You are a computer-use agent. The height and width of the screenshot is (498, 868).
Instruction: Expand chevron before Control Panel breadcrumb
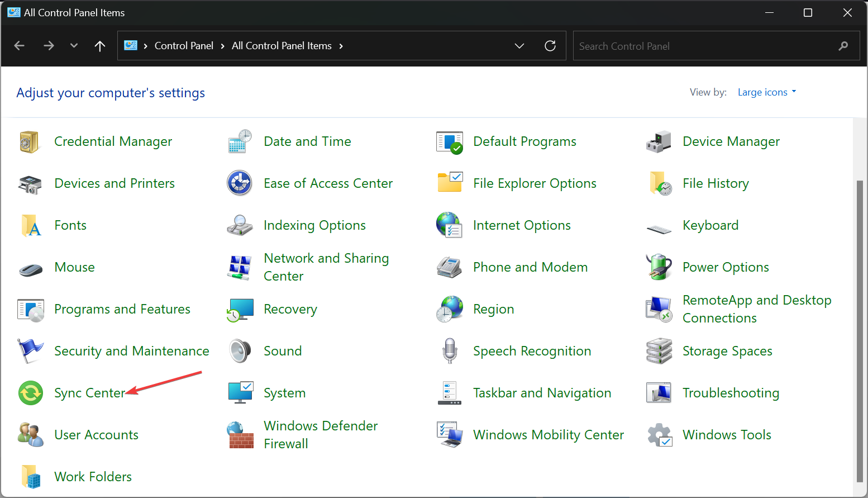tap(146, 46)
